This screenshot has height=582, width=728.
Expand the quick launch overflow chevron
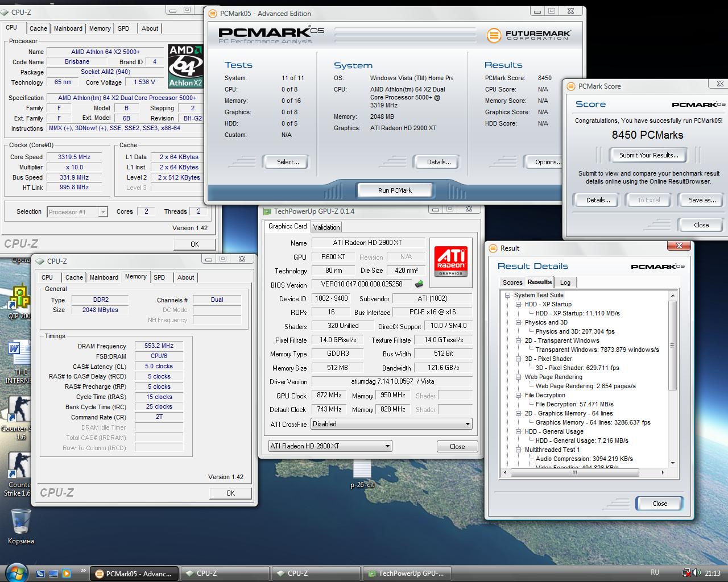click(x=84, y=570)
